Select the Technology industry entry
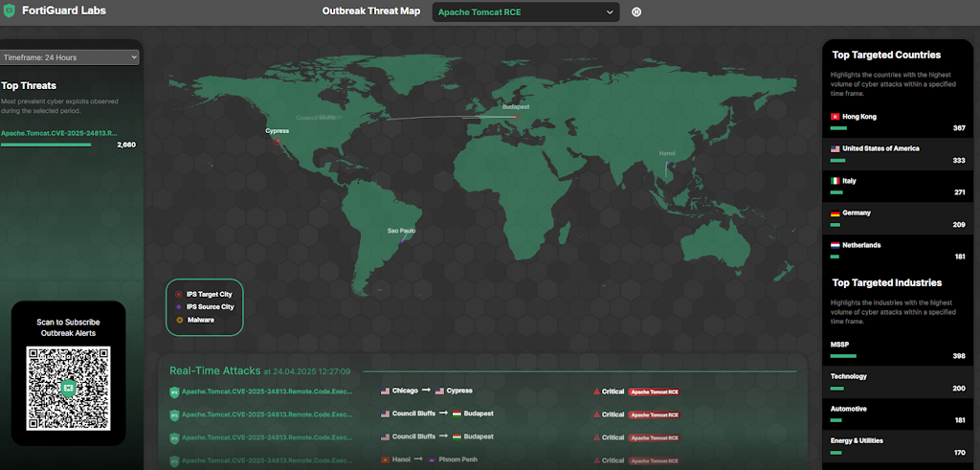The width and height of the screenshot is (980, 470). click(x=898, y=382)
